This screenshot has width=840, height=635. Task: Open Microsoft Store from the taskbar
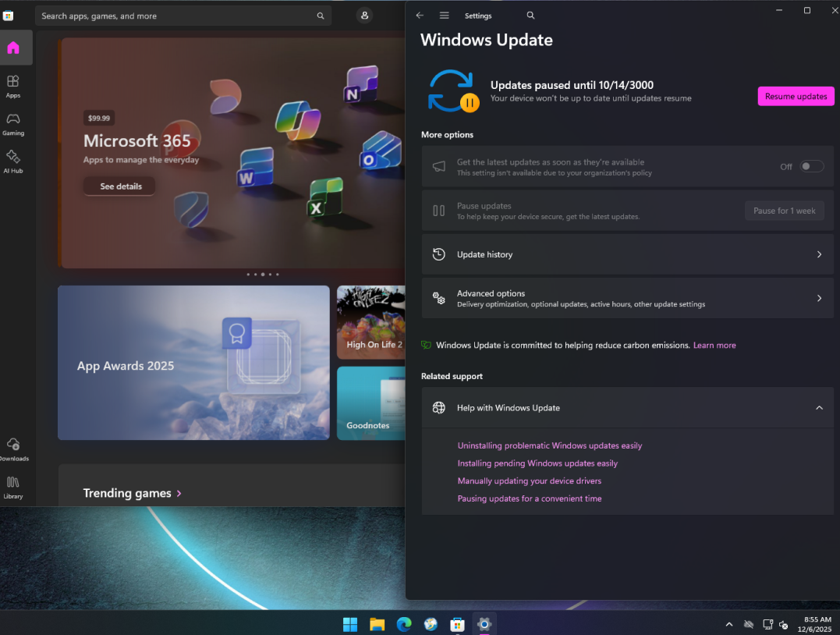click(457, 624)
